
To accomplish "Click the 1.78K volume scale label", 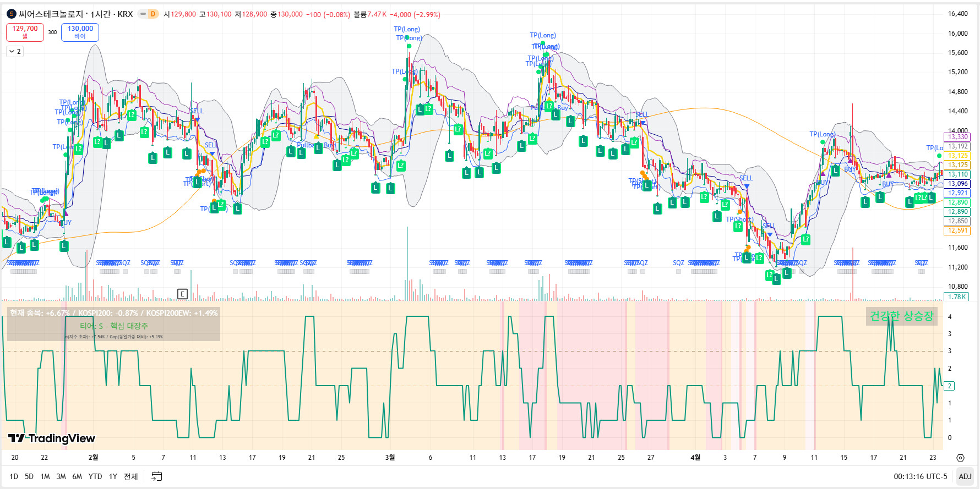I will tap(957, 297).
